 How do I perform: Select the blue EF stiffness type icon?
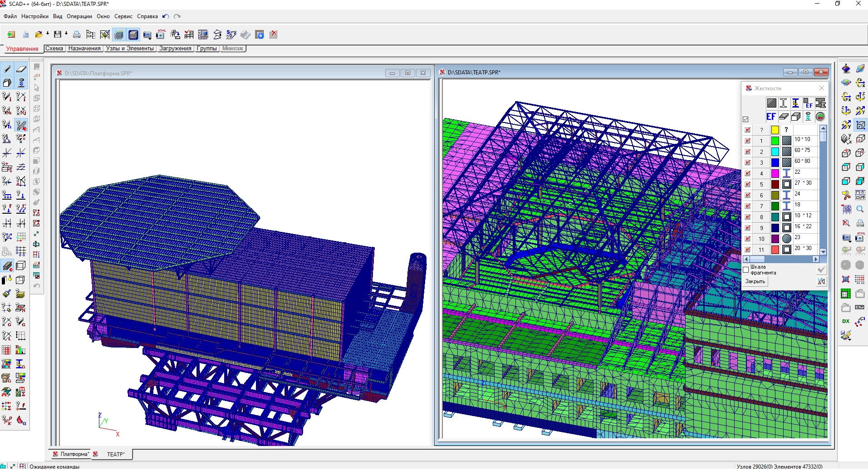click(771, 117)
